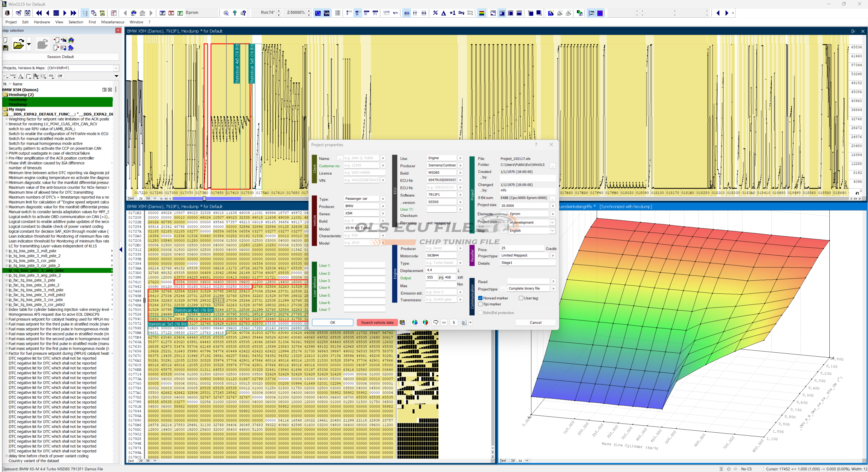Open the Project state dropdown

click(x=552, y=222)
